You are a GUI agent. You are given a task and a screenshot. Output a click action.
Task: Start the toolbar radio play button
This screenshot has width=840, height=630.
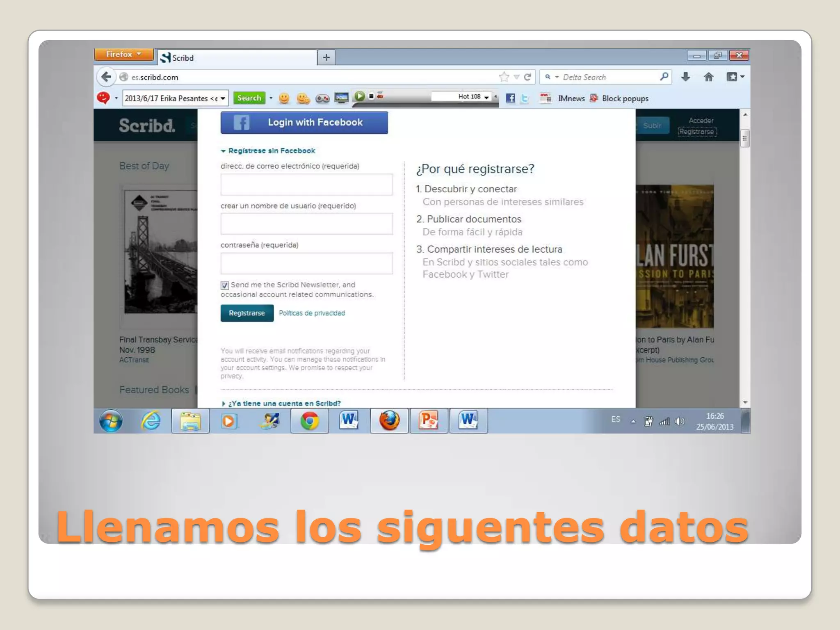[360, 96]
